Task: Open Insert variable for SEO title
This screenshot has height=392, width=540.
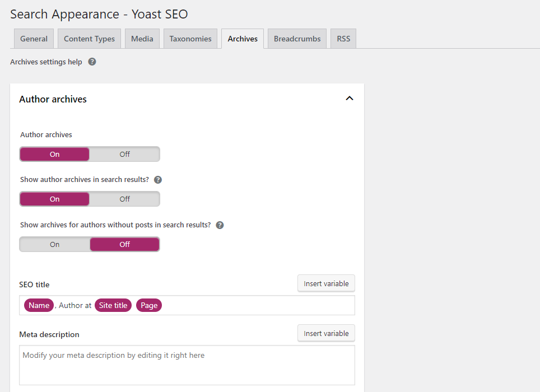Action: point(326,283)
